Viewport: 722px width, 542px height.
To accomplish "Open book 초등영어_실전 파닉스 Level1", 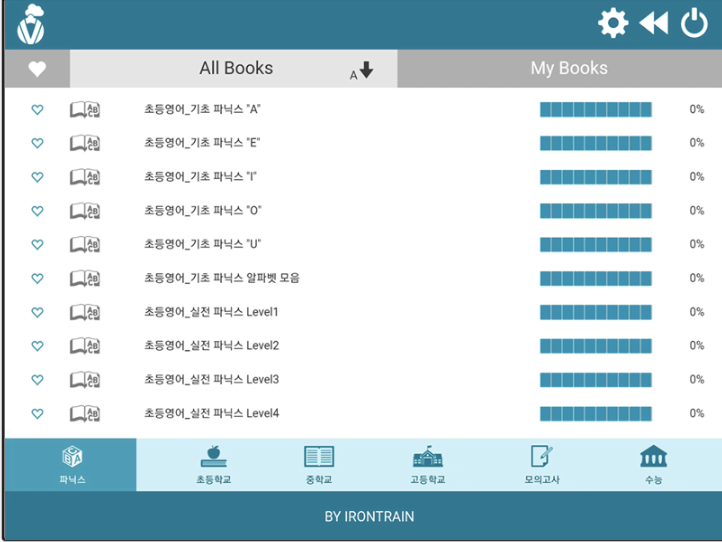I will tap(211, 312).
